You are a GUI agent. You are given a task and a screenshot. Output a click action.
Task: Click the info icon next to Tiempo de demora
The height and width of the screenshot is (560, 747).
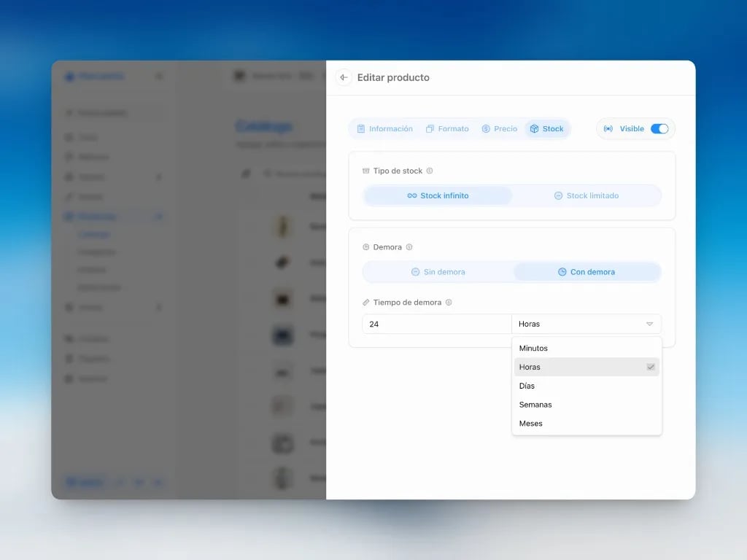449,303
